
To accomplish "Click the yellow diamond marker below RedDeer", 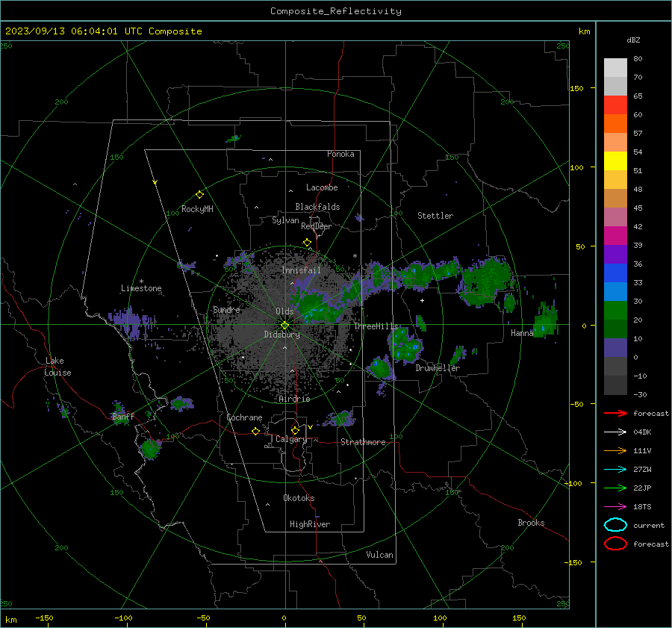I will (307, 243).
